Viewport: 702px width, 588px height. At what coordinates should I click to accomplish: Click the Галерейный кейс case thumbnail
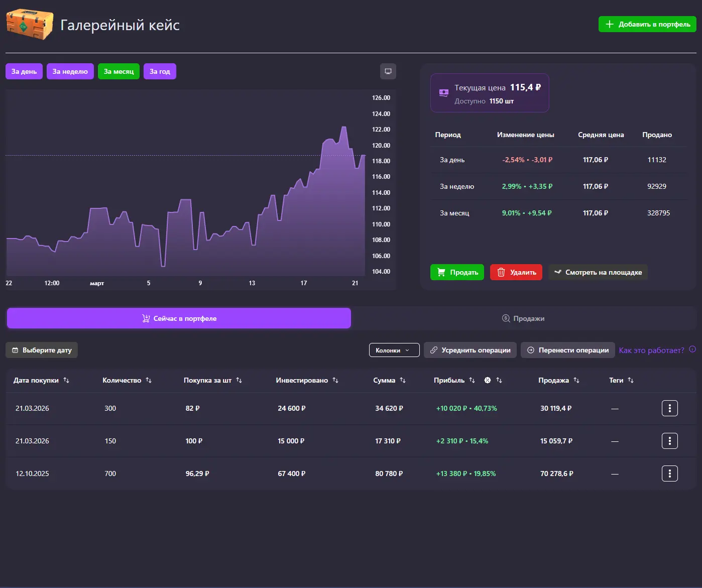tap(30, 24)
